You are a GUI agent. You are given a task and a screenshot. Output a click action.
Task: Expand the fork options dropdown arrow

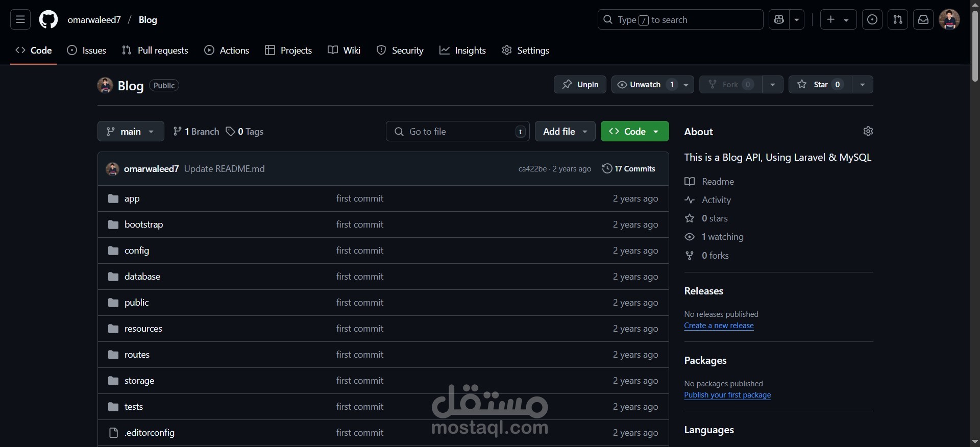tap(773, 85)
